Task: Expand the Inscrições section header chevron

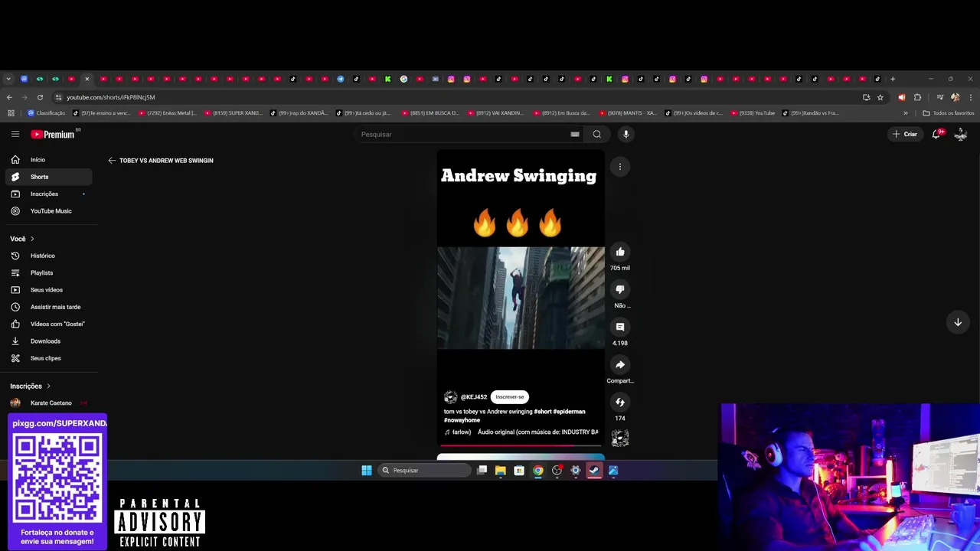Action: (x=49, y=386)
